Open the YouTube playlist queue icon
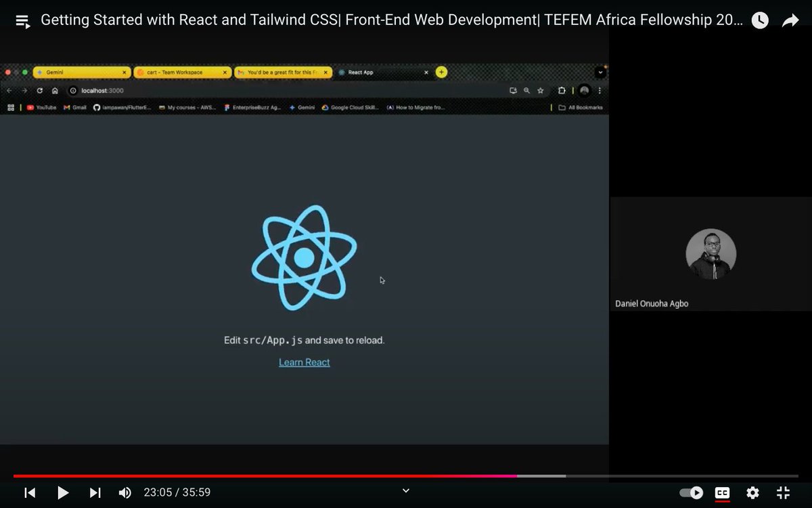The height and width of the screenshot is (508, 812). click(x=22, y=21)
